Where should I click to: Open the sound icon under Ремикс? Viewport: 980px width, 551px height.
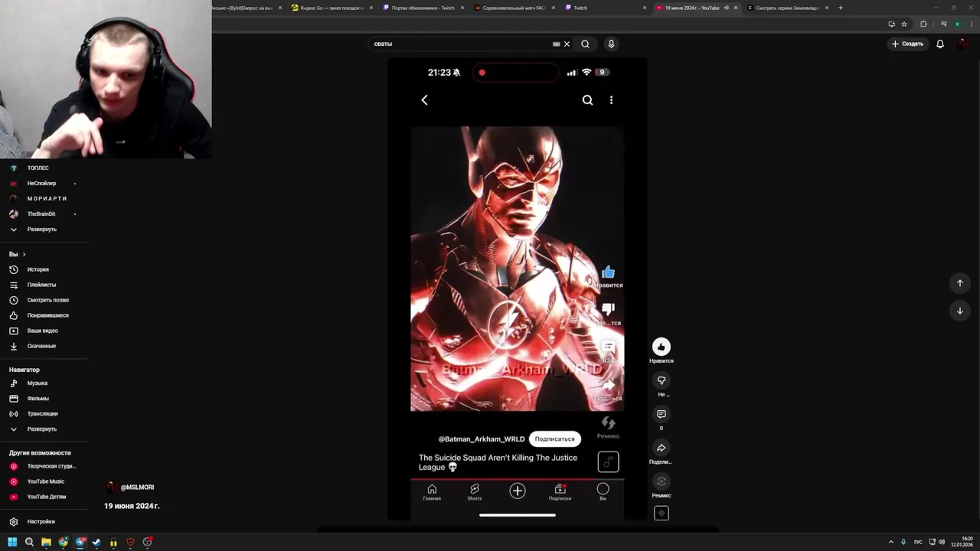[x=661, y=514]
